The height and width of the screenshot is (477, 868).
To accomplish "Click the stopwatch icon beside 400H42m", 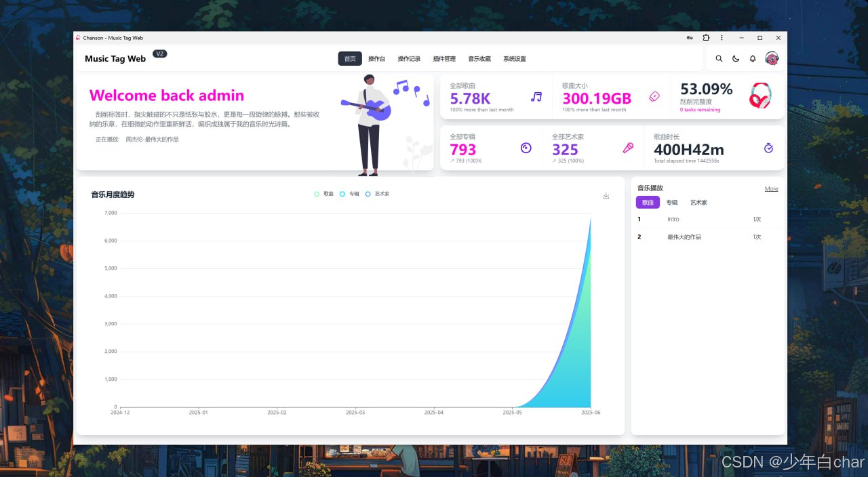I will (x=768, y=148).
